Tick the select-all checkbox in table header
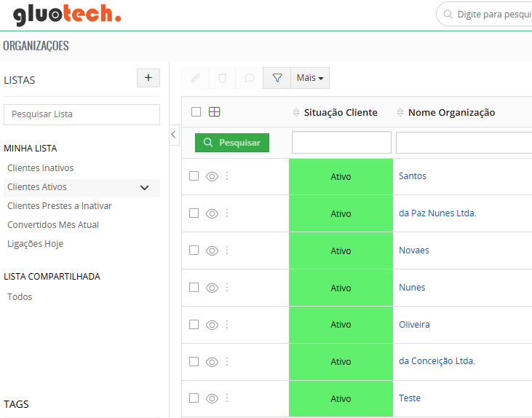Image resolution: width=532 pixels, height=418 pixels. pyautogui.click(x=196, y=112)
